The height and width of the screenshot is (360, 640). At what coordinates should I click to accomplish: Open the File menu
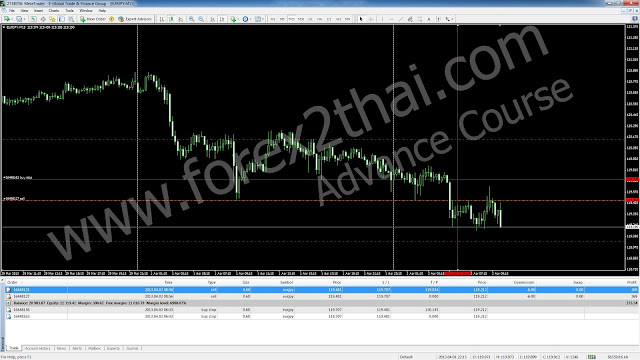point(12,11)
